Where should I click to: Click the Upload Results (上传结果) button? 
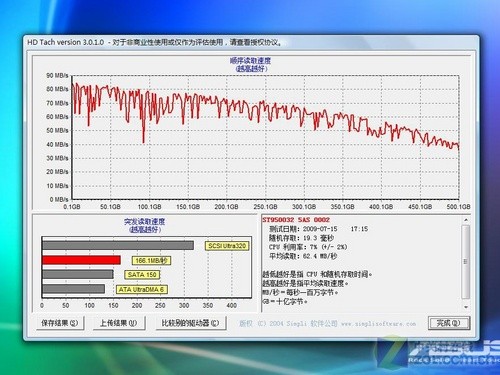tap(119, 323)
